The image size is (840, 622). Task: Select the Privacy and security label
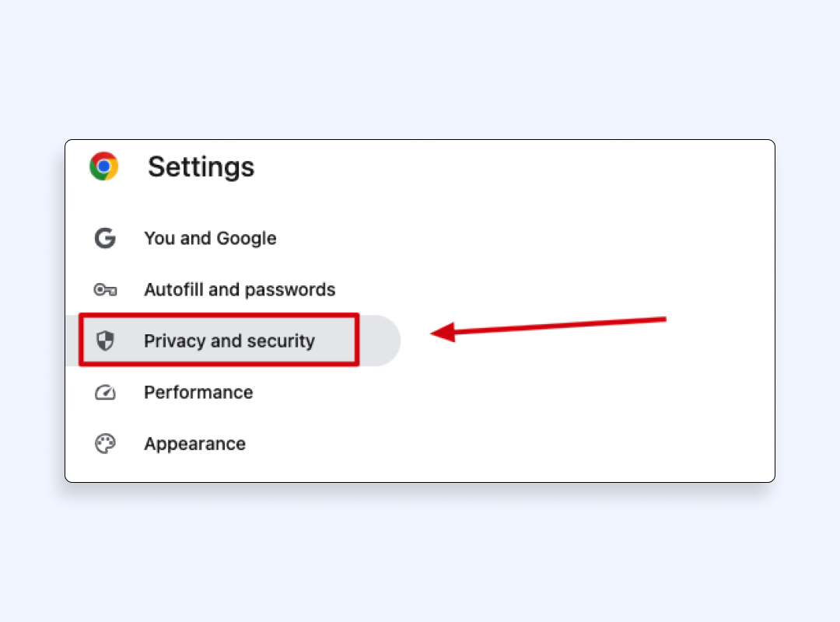[x=229, y=341]
